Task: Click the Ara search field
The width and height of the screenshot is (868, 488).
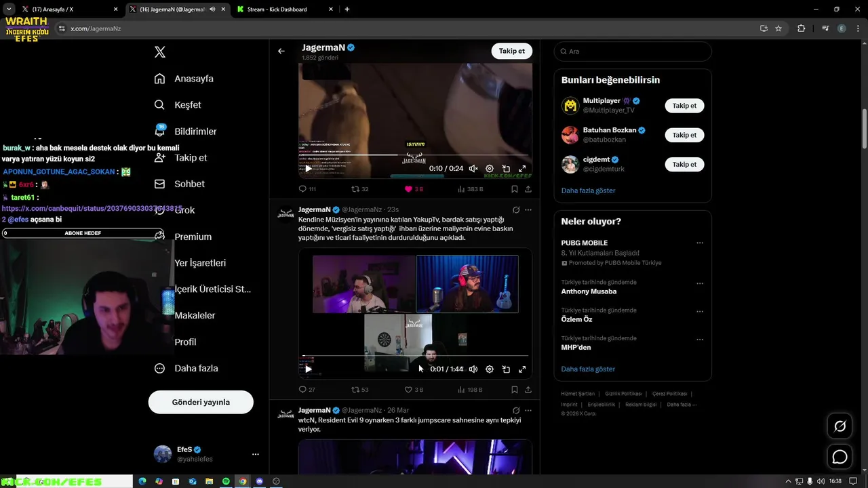Action: (633, 52)
